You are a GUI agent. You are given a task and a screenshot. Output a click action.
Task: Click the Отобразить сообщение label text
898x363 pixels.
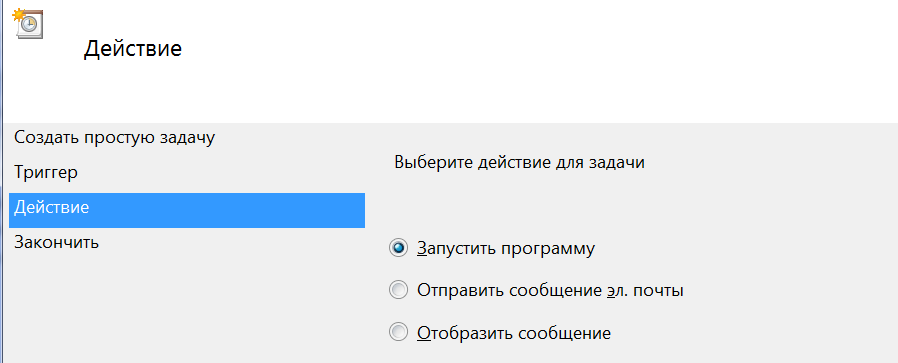(514, 333)
